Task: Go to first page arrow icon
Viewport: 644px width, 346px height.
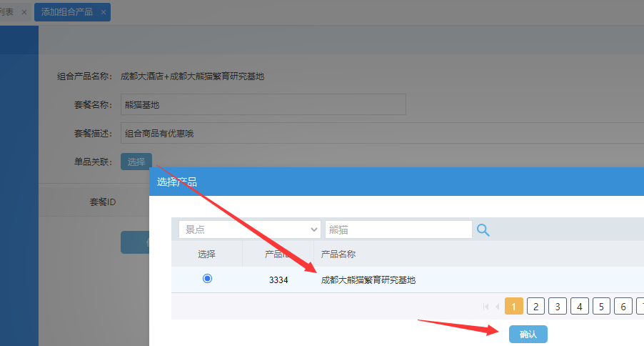Action: tap(486, 307)
